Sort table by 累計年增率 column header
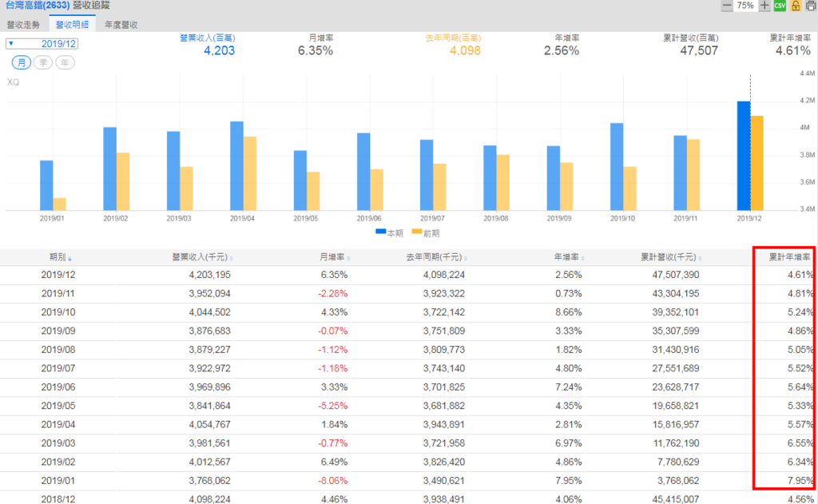 pyautogui.click(x=790, y=257)
